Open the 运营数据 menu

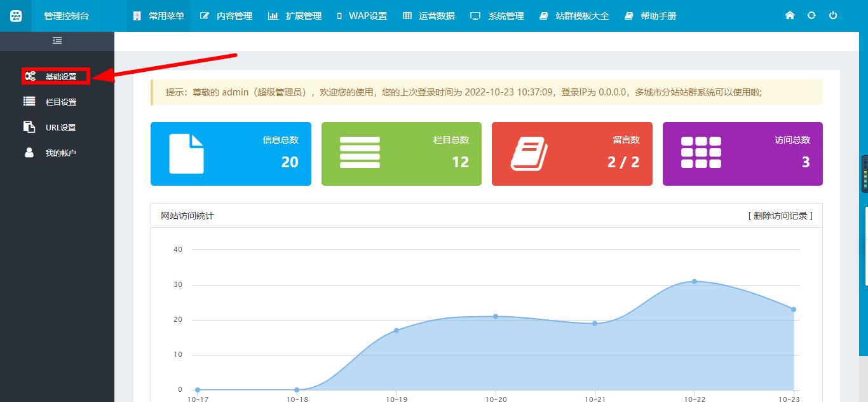[x=429, y=16]
